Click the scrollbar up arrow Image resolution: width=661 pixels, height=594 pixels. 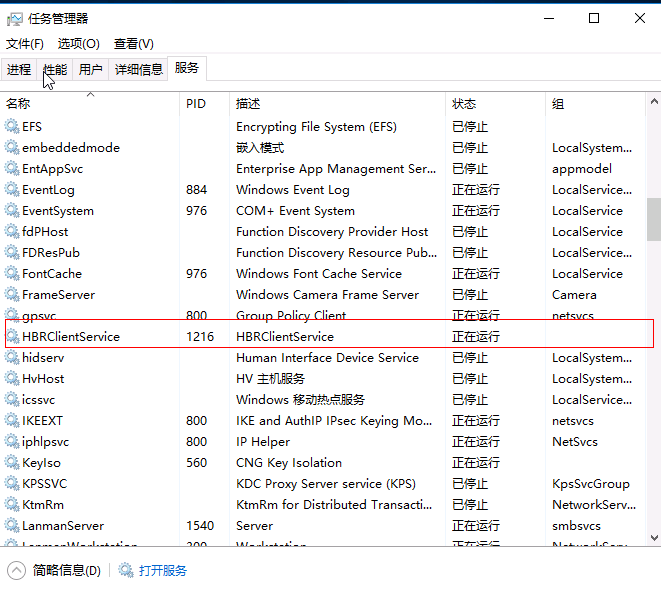coord(654,102)
